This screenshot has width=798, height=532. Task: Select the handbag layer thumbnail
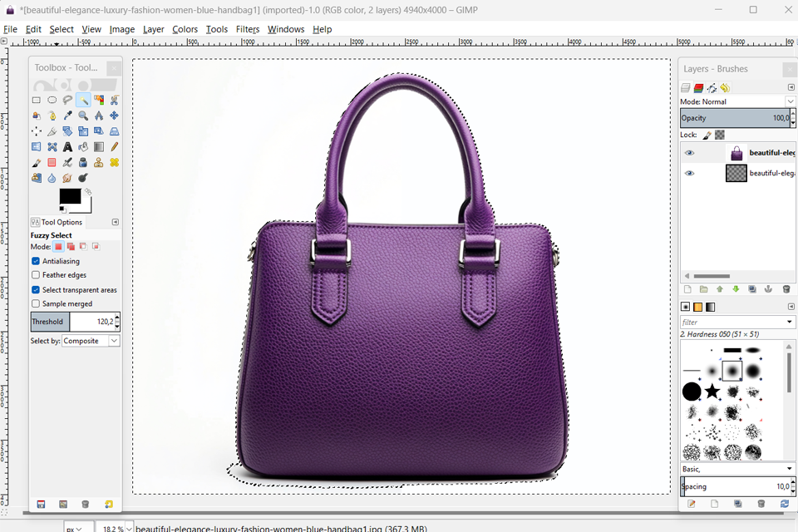pos(736,153)
